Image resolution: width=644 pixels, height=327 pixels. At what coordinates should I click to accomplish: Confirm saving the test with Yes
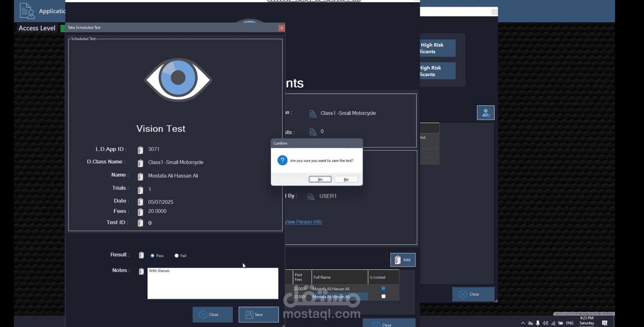tap(320, 179)
